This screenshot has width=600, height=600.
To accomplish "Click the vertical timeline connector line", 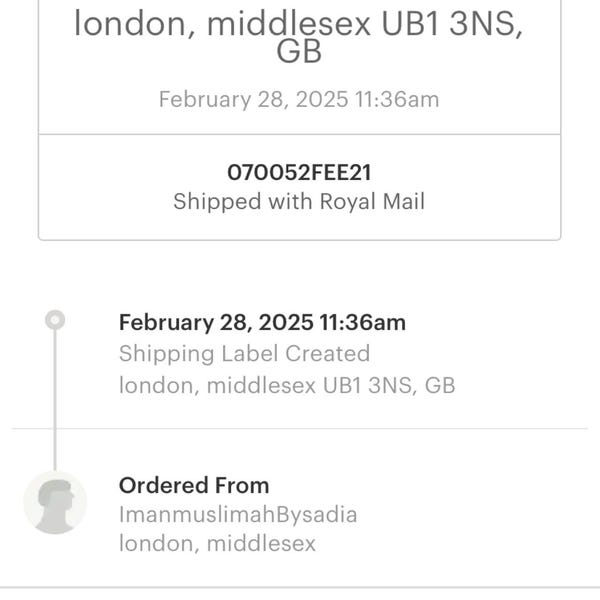I will tap(55, 400).
